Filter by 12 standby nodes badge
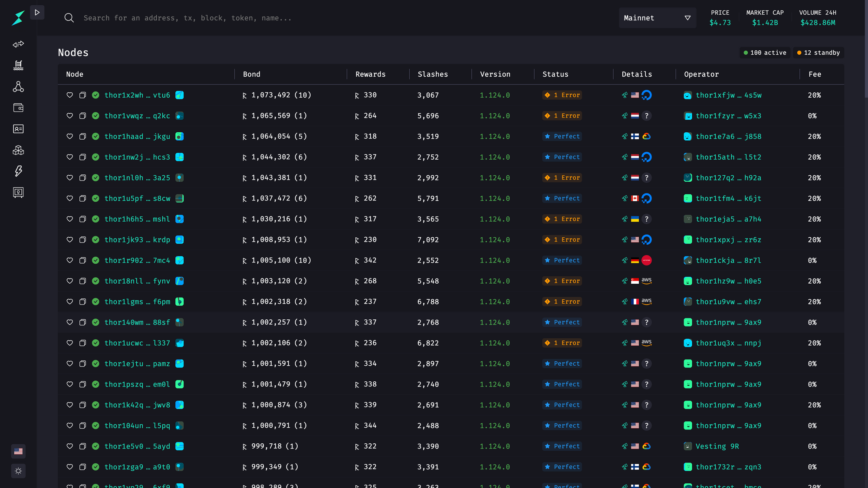 tap(819, 52)
